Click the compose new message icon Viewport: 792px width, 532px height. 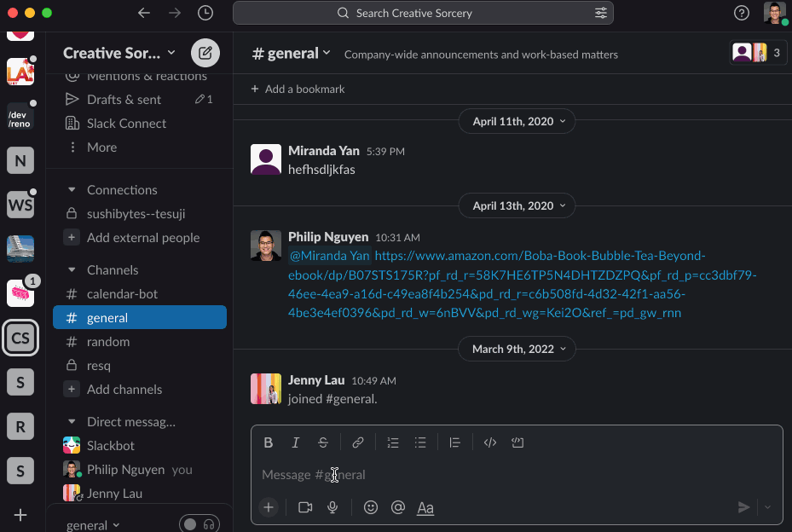point(205,53)
